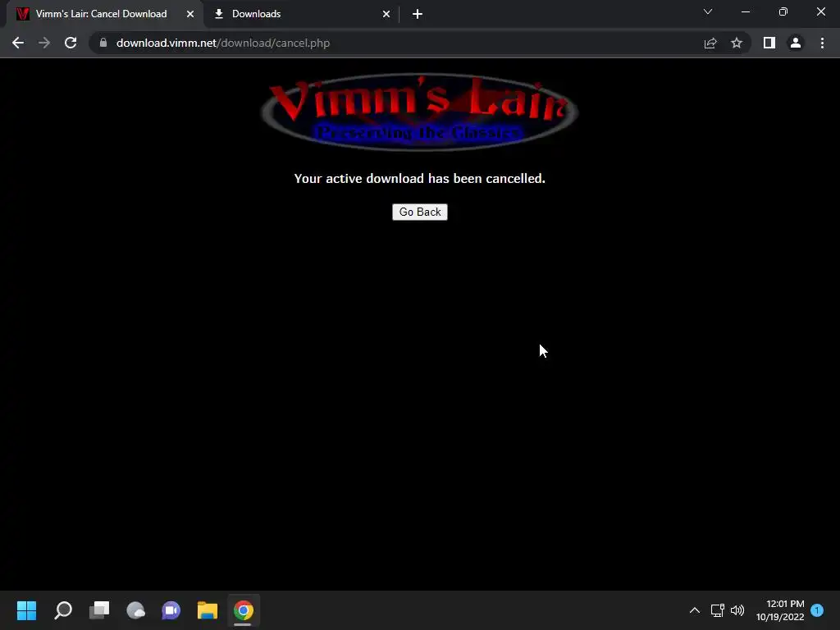Open the Windows Start menu

[x=27, y=610]
